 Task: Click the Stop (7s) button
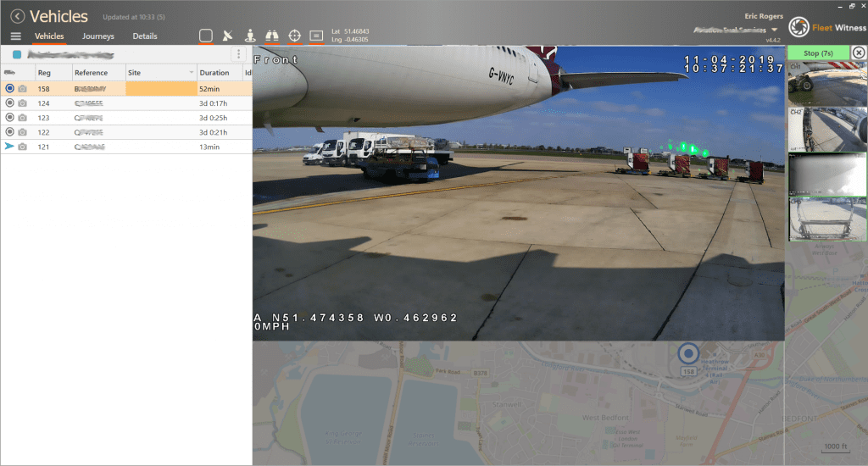pyautogui.click(x=818, y=53)
